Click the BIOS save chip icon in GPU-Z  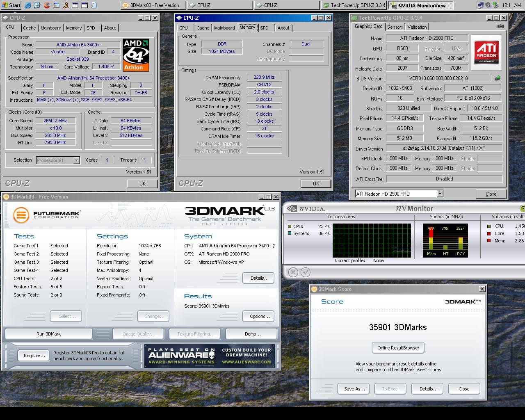[x=498, y=78]
